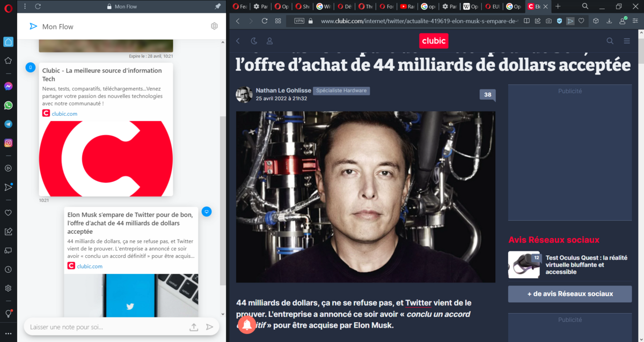Toggle the ad blocker shield icon

pyautogui.click(x=559, y=21)
